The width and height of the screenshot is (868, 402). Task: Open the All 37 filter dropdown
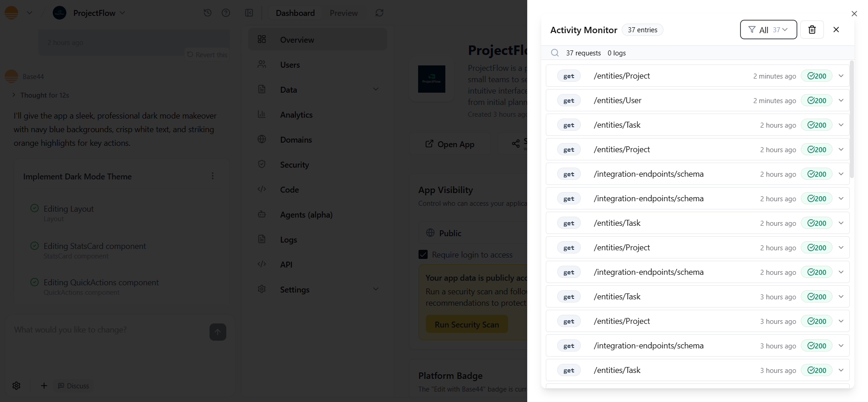tap(768, 30)
